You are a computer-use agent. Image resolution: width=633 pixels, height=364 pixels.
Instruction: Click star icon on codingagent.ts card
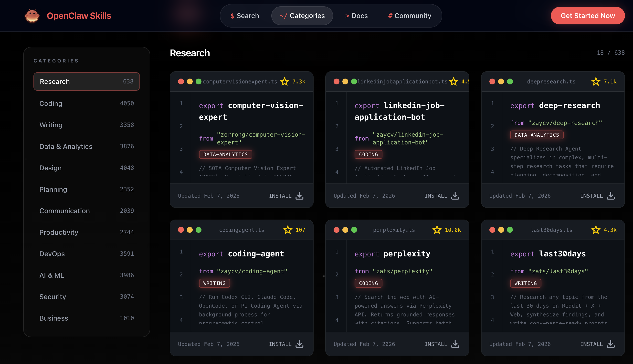tap(288, 230)
